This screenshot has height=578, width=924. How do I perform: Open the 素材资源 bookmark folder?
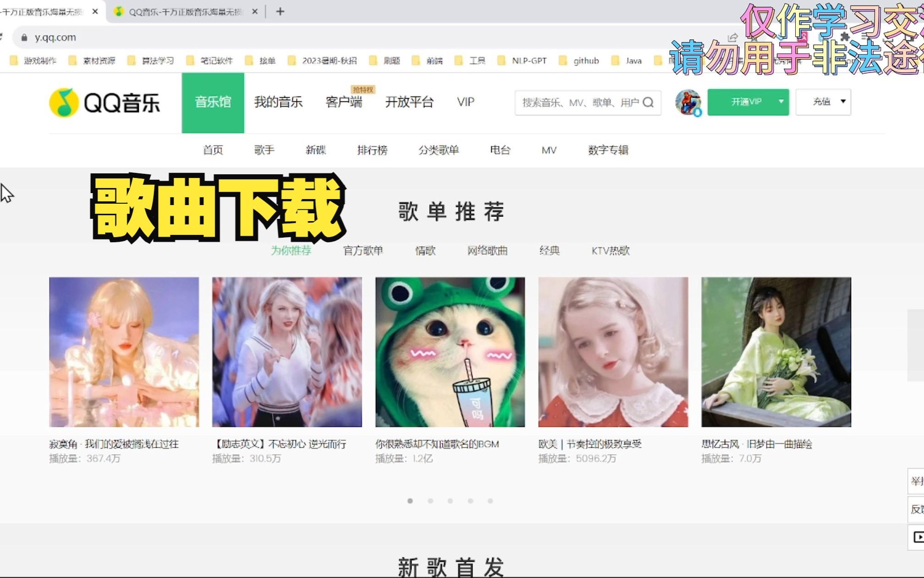click(x=92, y=61)
